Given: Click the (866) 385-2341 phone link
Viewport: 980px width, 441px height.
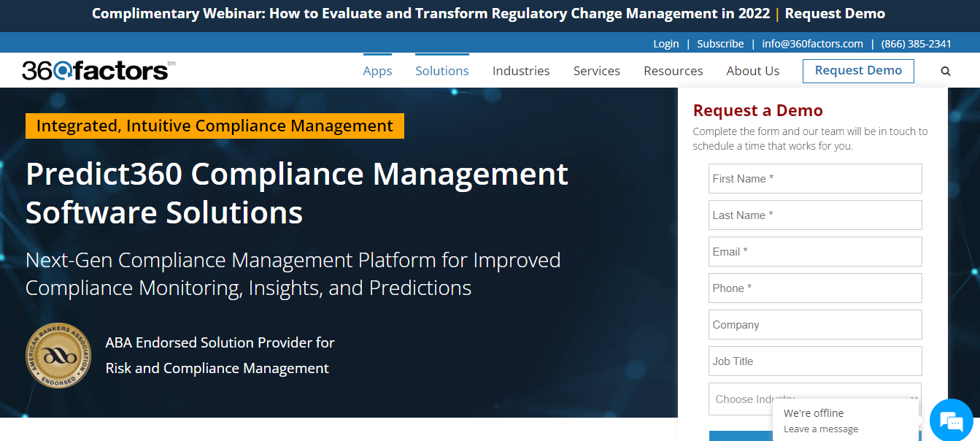Looking at the screenshot, I should [917, 44].
